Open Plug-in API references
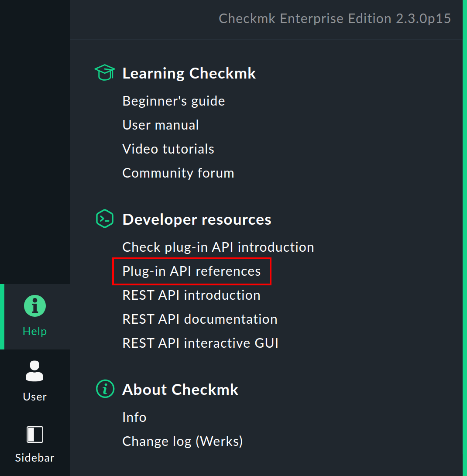 point(192,271)
